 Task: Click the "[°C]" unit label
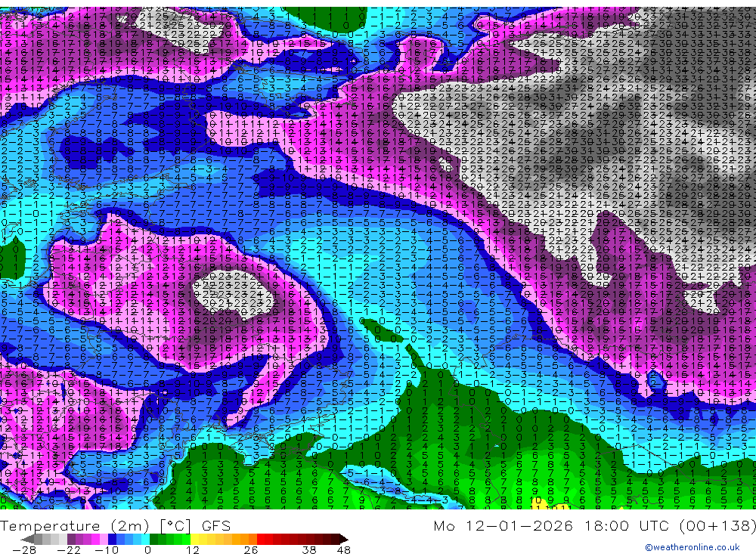[175, 525]
